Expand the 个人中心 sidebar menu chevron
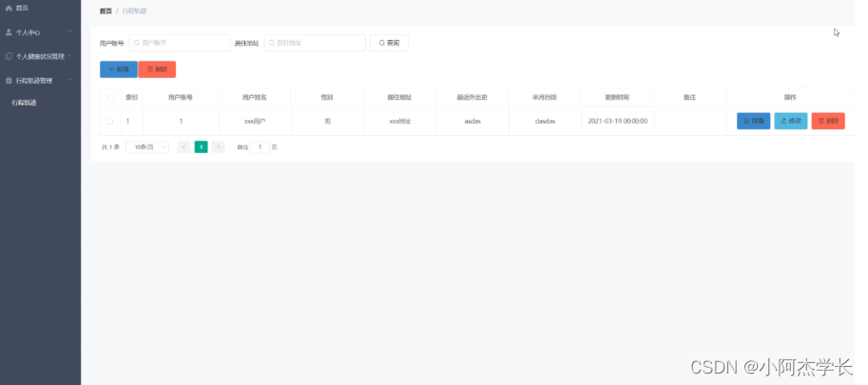Screen dimensions: 868x385 (x=69, y=32)
